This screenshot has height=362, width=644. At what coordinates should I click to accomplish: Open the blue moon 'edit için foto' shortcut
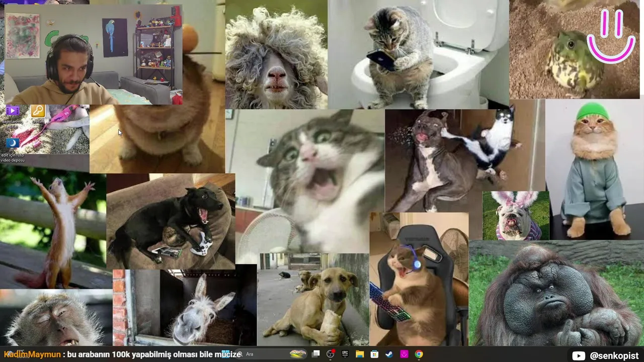[13, 143]
